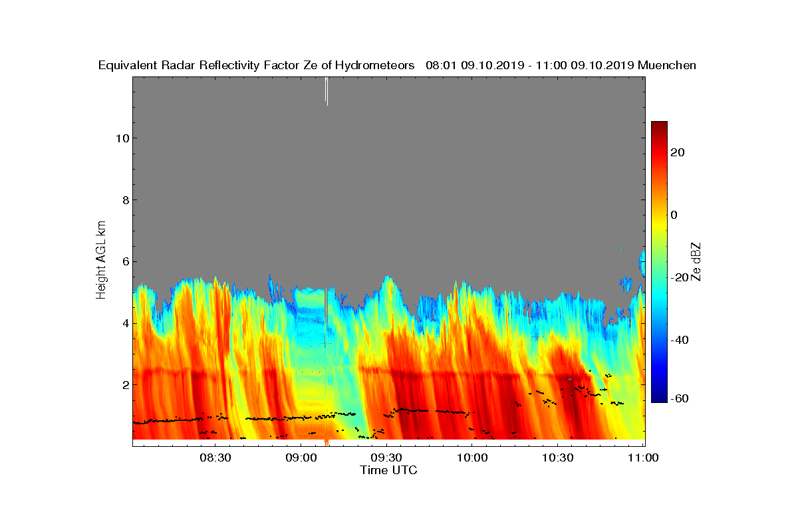Click the colorbar tick label -40
The width and height of the screenshot is (798, 532).
point(679,340)
